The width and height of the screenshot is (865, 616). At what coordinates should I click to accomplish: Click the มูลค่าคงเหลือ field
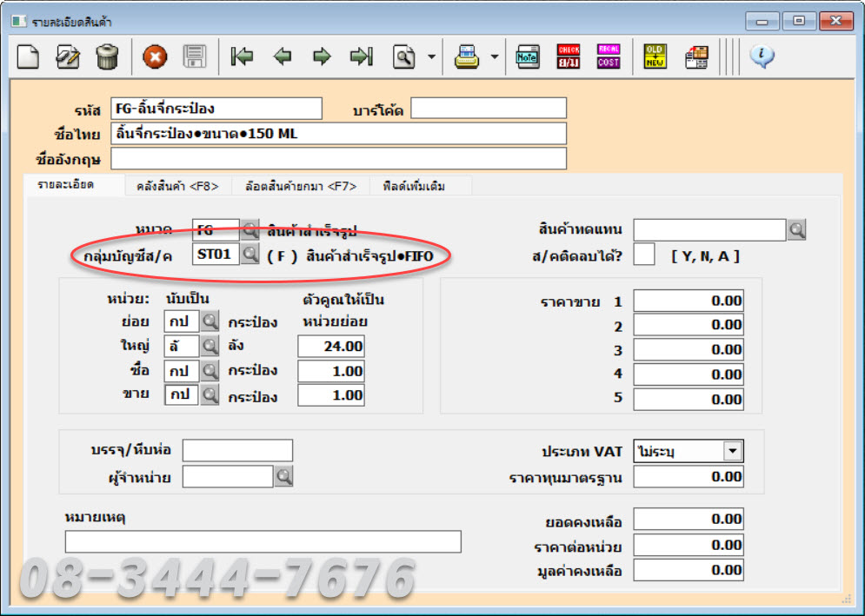click(689, 570)
